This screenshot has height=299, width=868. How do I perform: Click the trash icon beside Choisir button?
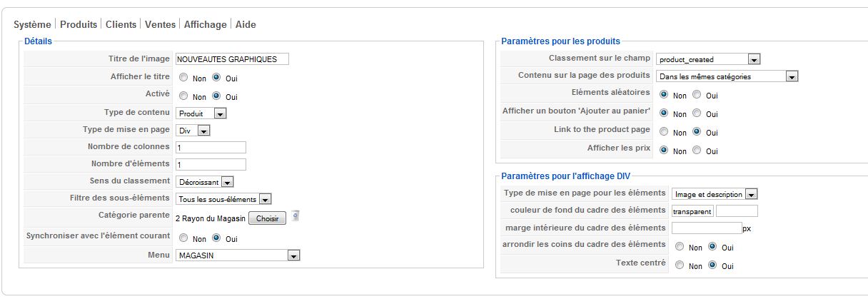click(x=296, y=216)
